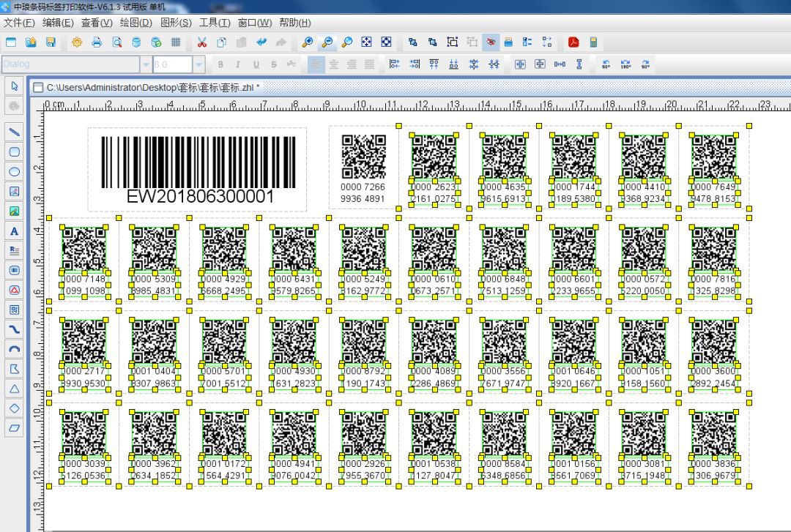Open the 绘图(D) menu
This screenshot has width=791, height=532.
[x=135, y=23]
